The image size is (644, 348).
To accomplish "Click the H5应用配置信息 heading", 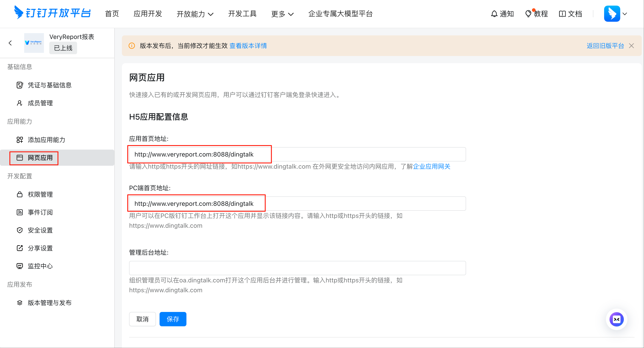I will click(x=158, y=117).
